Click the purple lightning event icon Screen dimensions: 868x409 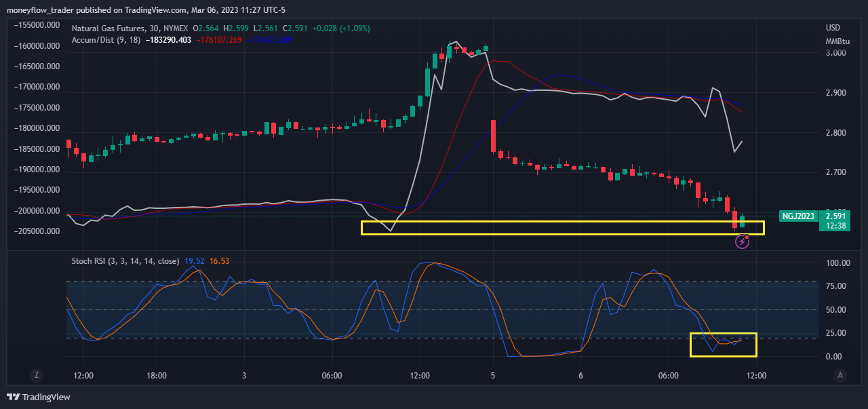coord(742,241)
